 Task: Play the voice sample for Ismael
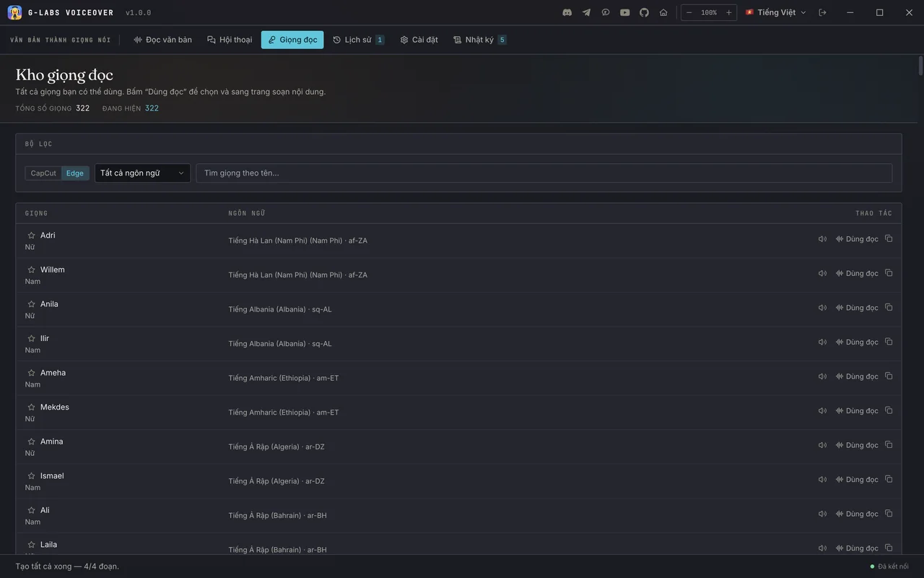point(822,479)
